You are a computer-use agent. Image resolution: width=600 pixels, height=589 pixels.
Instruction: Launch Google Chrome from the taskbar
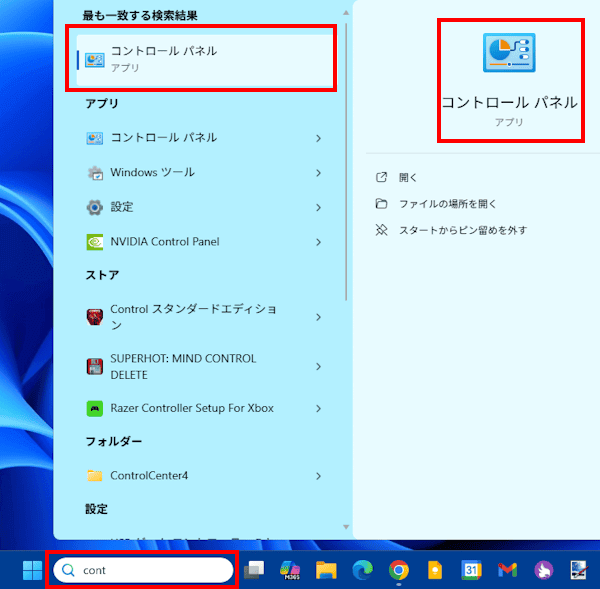click(x=398, y=570)
